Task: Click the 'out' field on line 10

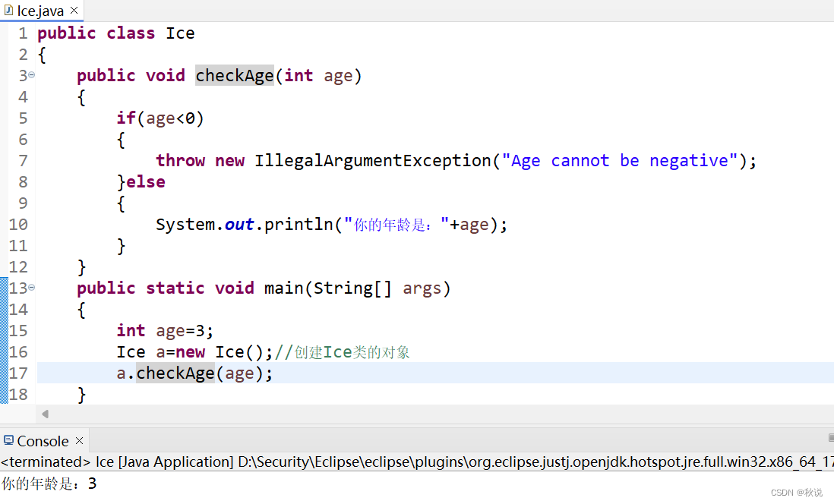Action: click(239, 225)
